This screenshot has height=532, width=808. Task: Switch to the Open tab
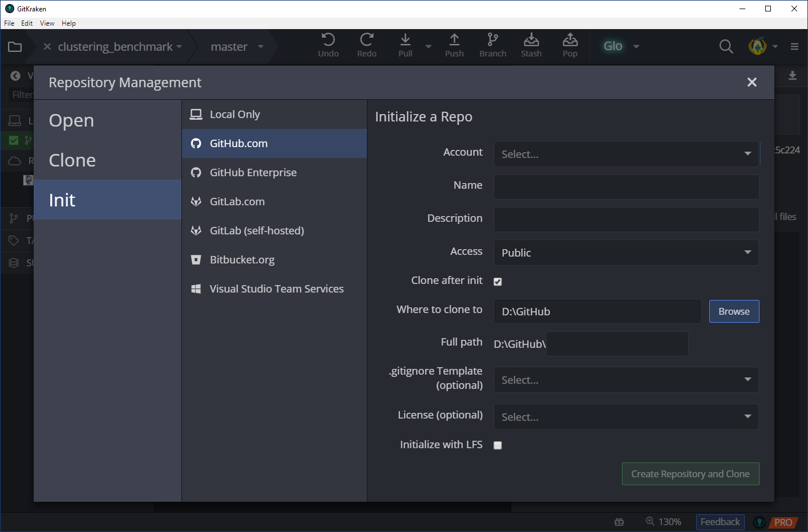(x=107, y=120)
